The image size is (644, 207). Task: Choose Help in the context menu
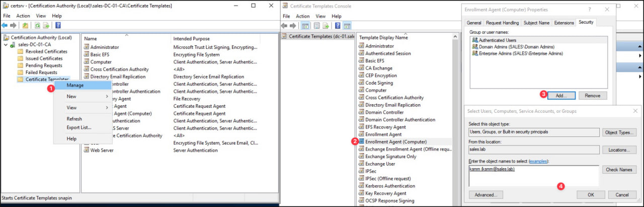(83, 139)
